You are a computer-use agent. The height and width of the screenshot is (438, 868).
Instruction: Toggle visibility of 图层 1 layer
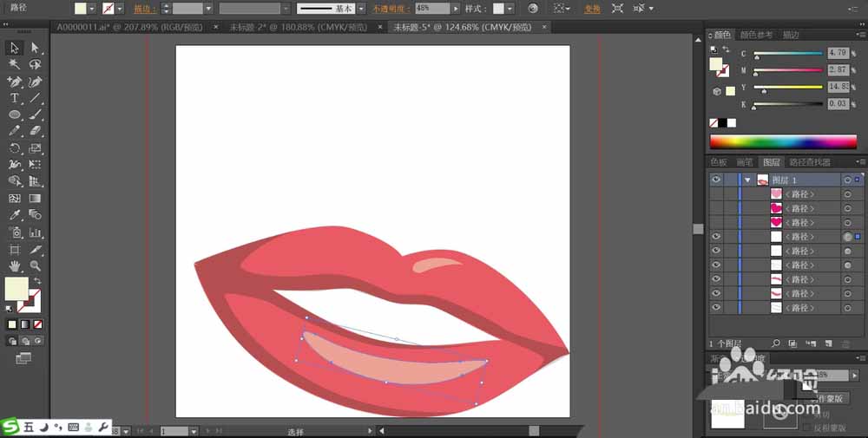click(x=716, y=180)
